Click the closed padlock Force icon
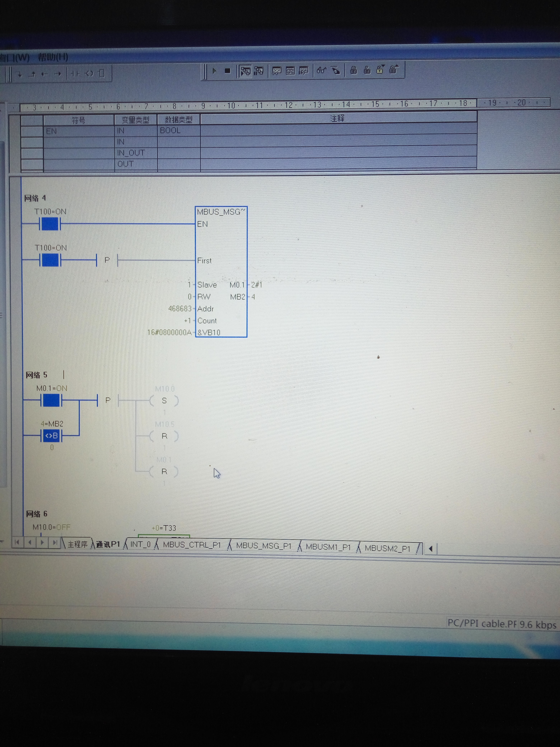Image resolution: width=560 pixels, height=747 pixels. (353, 70)
